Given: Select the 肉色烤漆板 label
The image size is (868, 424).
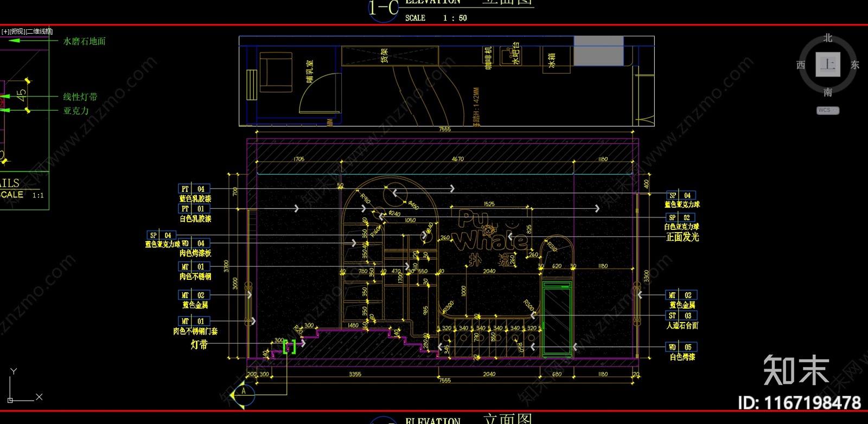Looking at the screenshot, I should coord(195,253).
